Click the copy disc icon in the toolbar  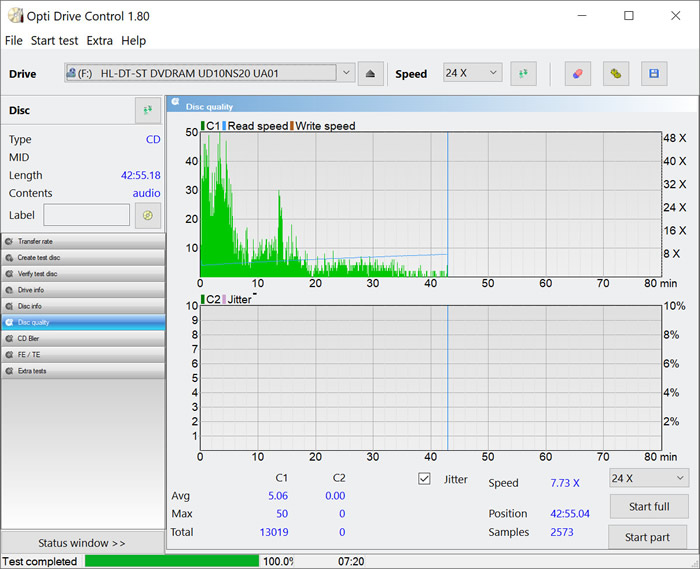pyautogui.click(x=616, y=74)
